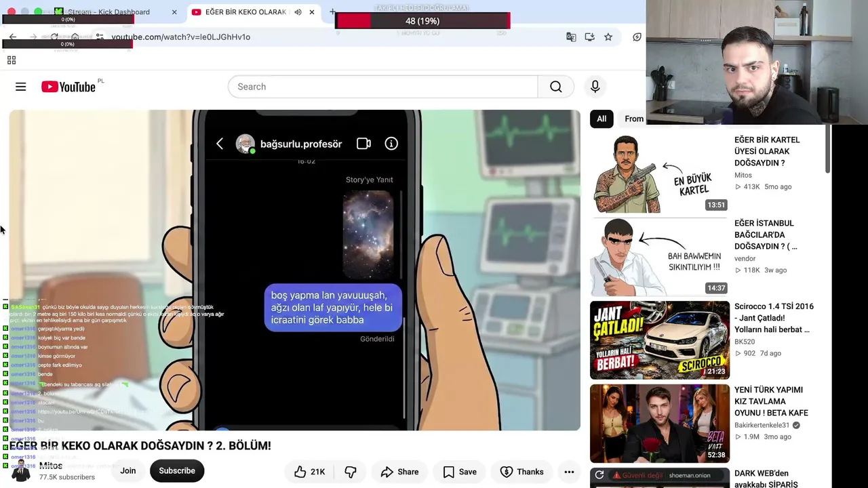Open the BETA KAFE video thumbnail
This screenshot has height=488, width=868.
[660, 424]
